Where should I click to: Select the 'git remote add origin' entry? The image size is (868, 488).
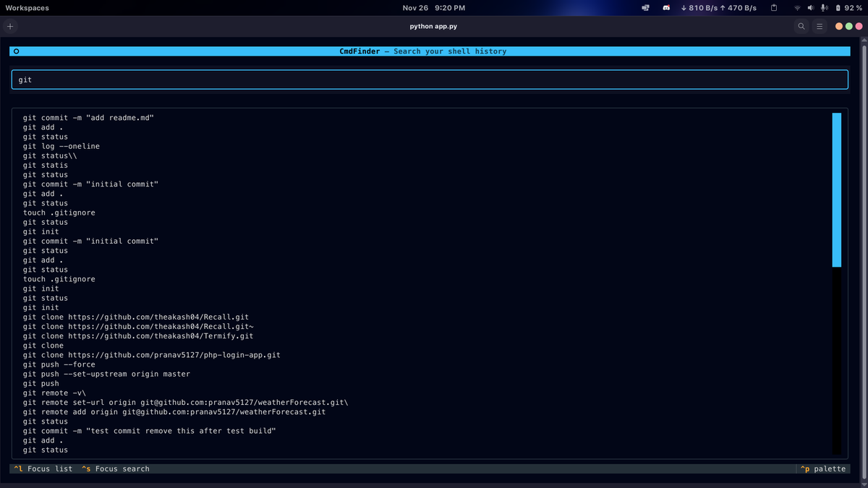point(174,411)
